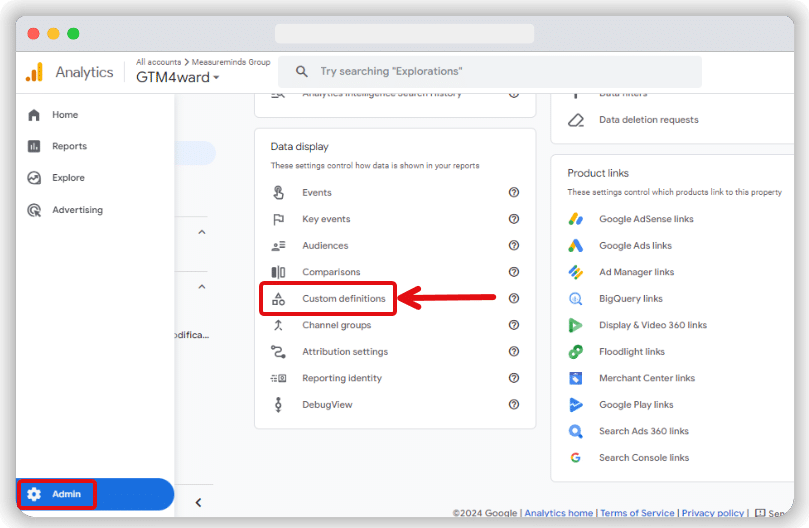This screenshot has height=528, width=809.
Task: Open Audiences settings
Action: [x=325, y=246]
